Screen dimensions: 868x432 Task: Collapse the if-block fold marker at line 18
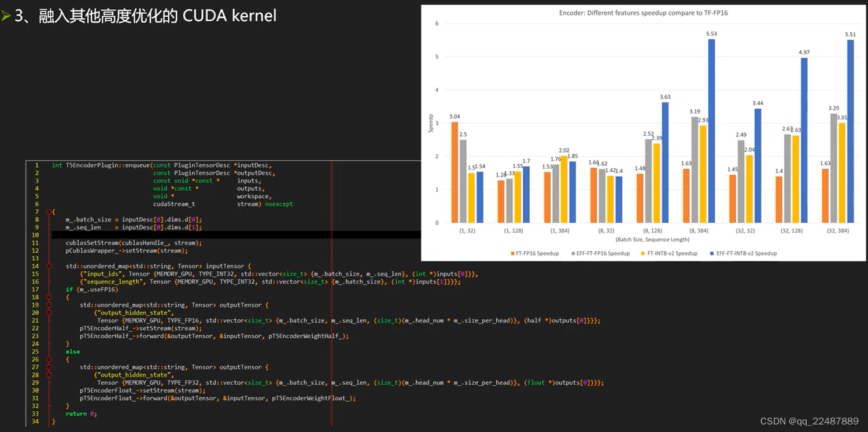pyautogui.click(x=49, y=297)
